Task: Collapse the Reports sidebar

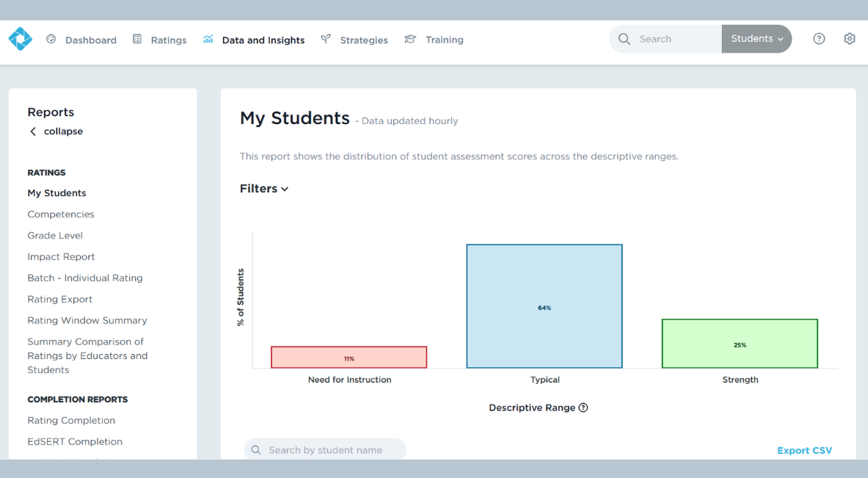Action: (56, 131)
